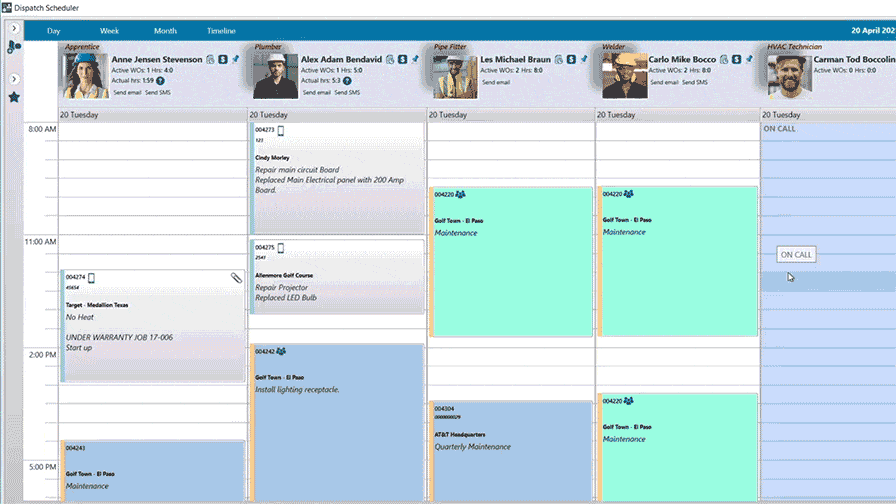The height and width of the screenshot is (504, 896).
Task: Pin Carlo Mike Bocco's column
Action: [x=749, y=59]
